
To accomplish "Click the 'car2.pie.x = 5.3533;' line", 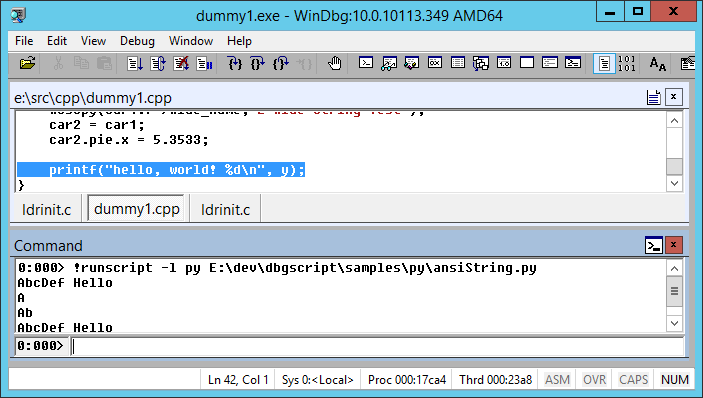I will 129,140.
